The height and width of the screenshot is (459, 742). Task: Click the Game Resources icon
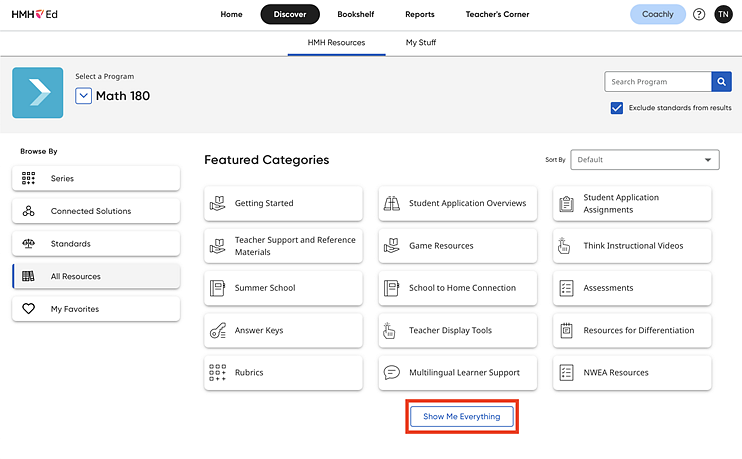392,246
